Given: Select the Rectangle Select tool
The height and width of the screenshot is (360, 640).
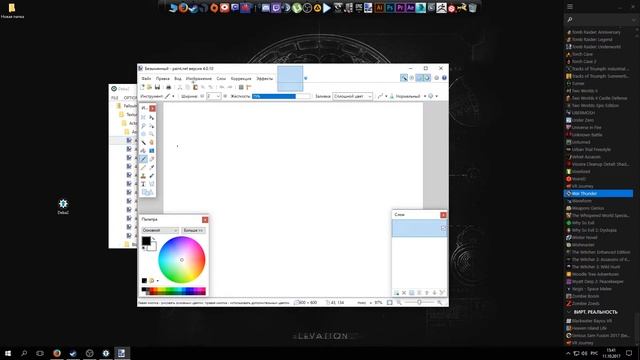Looking at the screenshot, I should [143, 117].
